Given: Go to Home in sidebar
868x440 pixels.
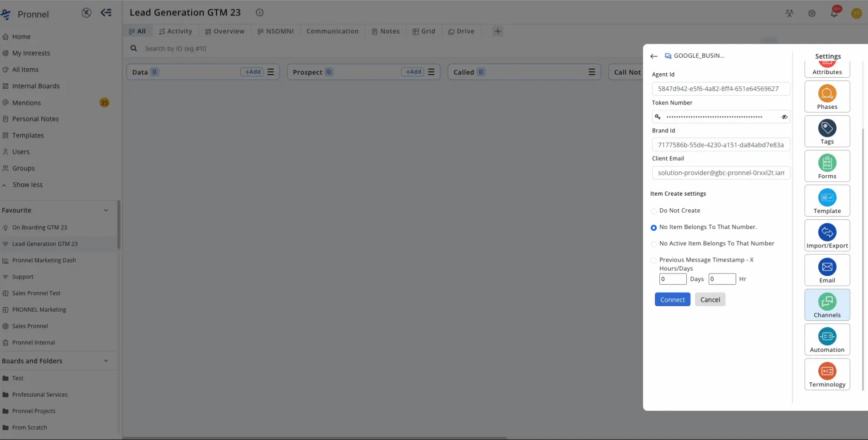Looking at the screenshot, I should [x=21, y=37].
